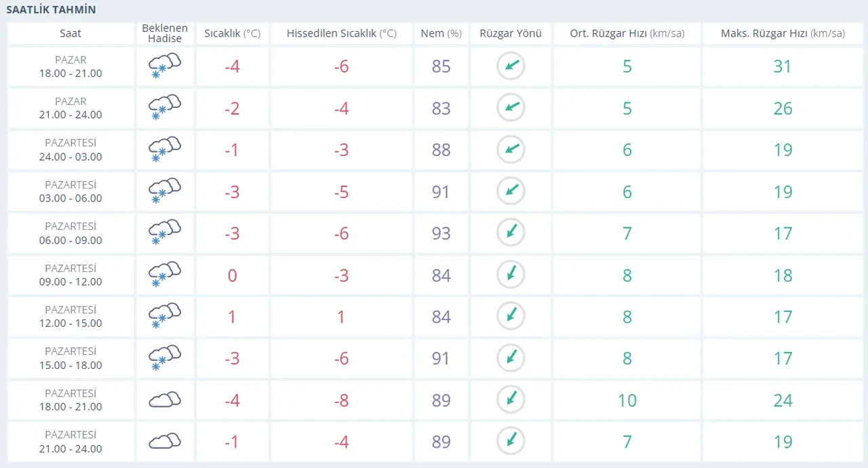Click the Beklenen Hadise column header

pos(165,33)
